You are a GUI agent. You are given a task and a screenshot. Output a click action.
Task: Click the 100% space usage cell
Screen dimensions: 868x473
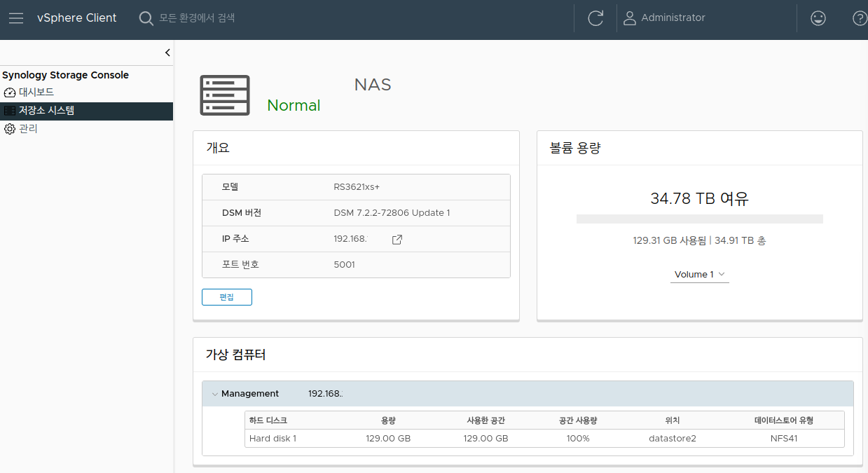(x=578, y=439)
